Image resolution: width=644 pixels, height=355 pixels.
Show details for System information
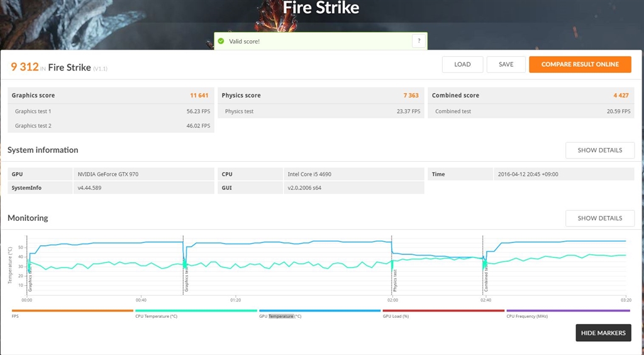(599, 150)
